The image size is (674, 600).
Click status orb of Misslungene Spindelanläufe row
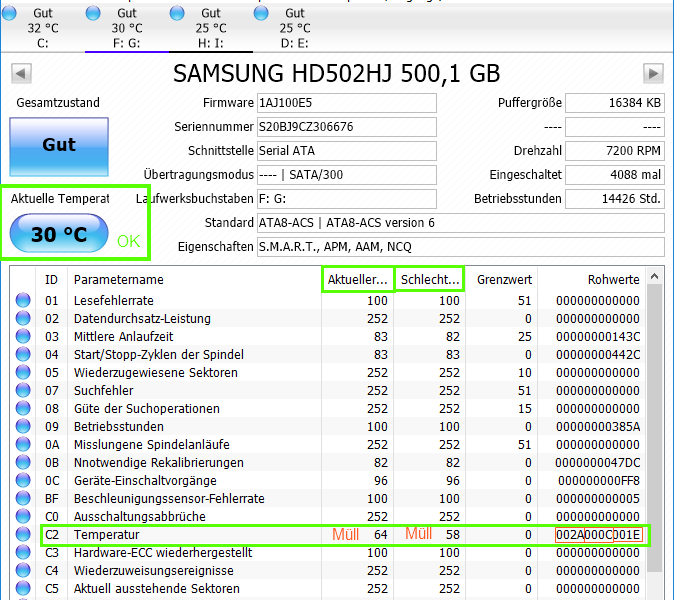click(23, 444)
